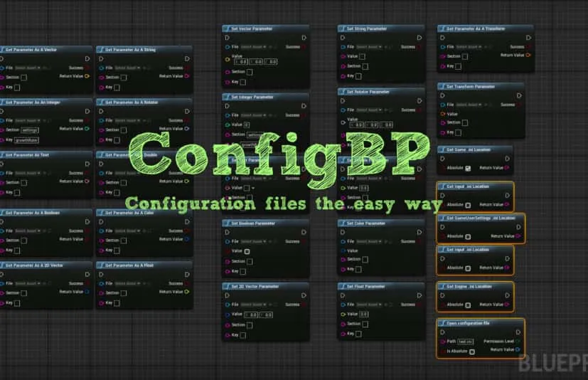The height and width of the screenshot is (380, 588).
Task: Click exec input pin of Set Vector Parameter
Action: (228, 38)
